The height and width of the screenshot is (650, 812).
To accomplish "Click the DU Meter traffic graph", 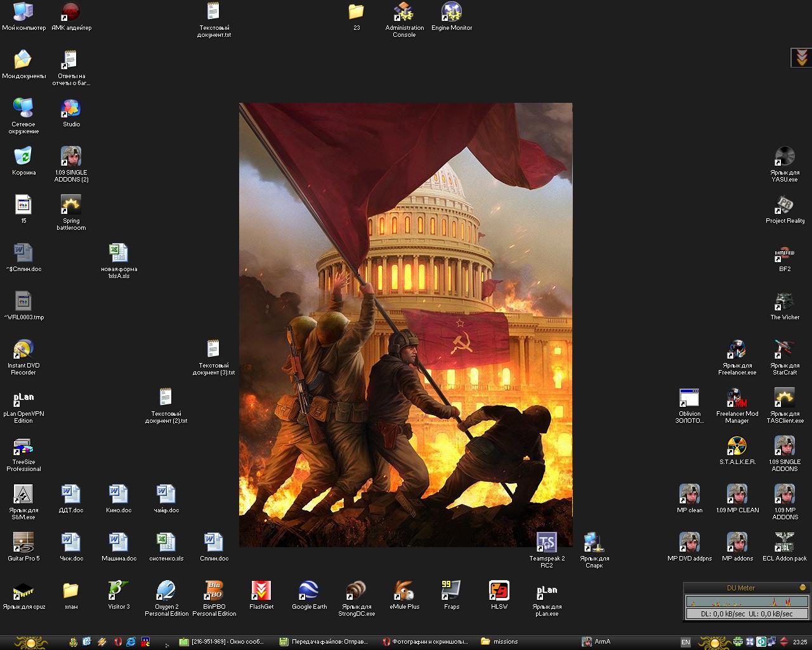I will 747,600.
